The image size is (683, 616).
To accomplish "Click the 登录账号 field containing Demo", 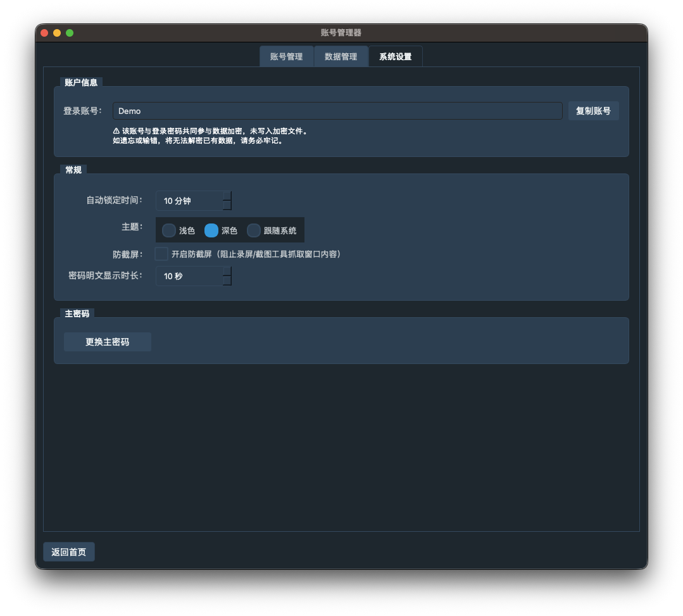I will click(x=337, y=111).
